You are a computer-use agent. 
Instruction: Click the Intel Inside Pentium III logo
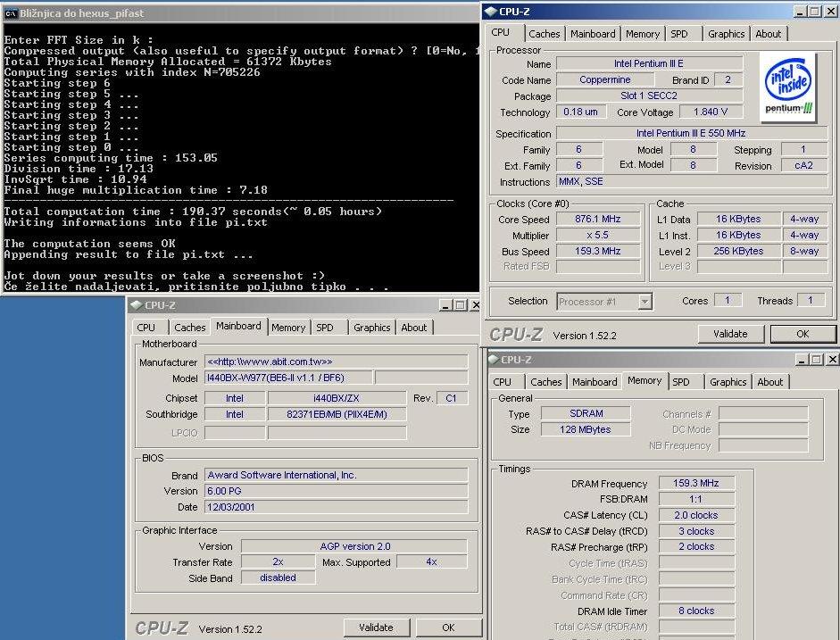pyautogui.click(x=788, y=87)
